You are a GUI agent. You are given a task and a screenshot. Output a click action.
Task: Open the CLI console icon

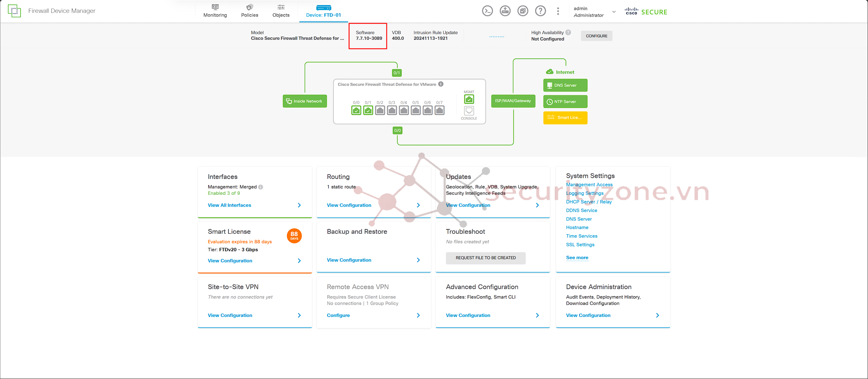(x=487, y=11)
